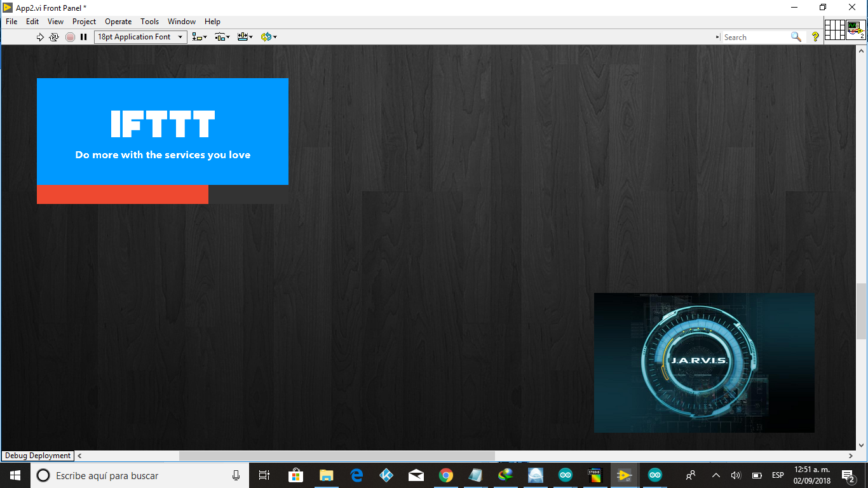Open Internet Download Manager taskbar icon

click(506, 475)
